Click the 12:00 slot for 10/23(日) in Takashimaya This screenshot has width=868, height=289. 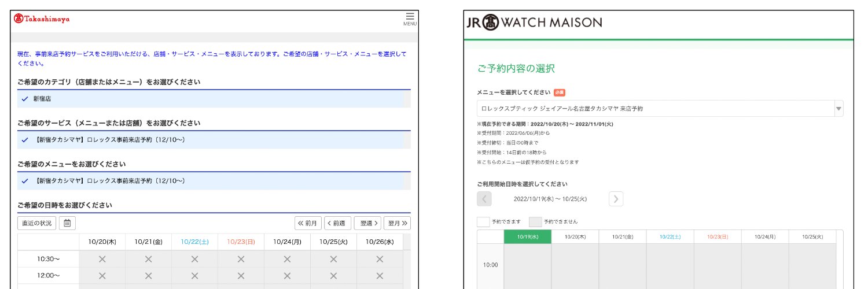pyautogui.click(x=241, y=275)
